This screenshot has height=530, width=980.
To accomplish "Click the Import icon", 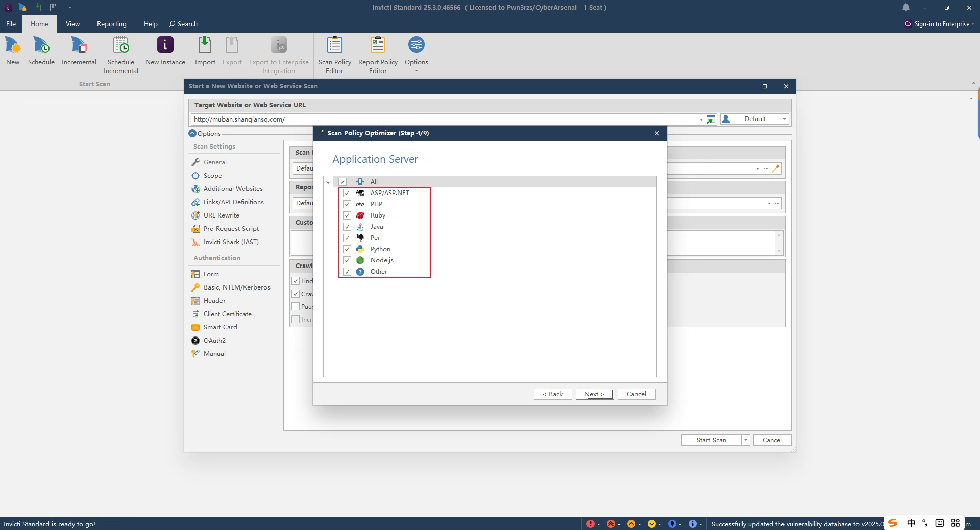I will 205,51.
